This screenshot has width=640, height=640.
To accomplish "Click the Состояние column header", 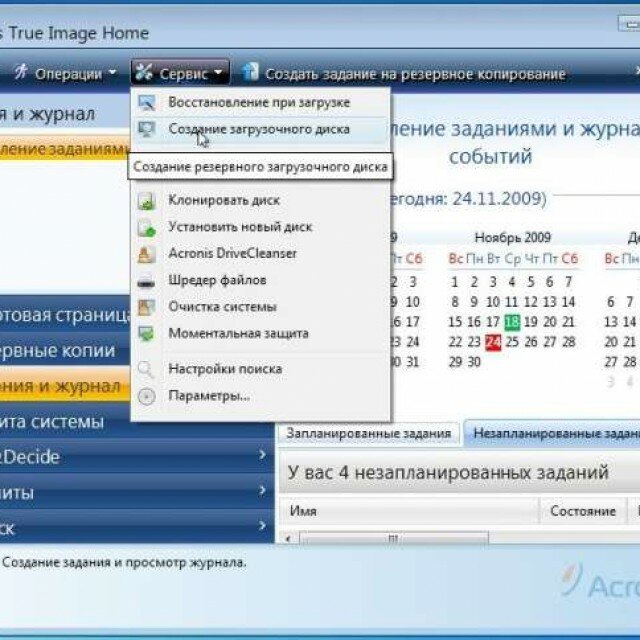I will (x=583, y=511).
